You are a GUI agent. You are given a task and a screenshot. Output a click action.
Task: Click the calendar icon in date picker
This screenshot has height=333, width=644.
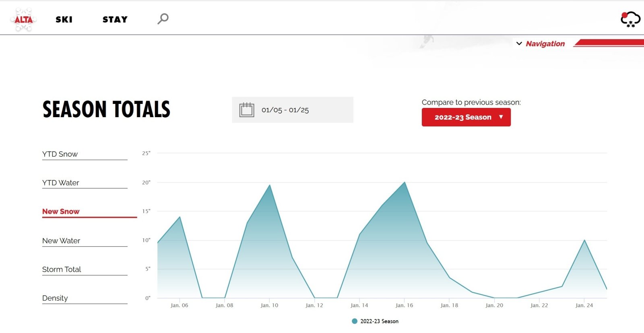point(247,110)
